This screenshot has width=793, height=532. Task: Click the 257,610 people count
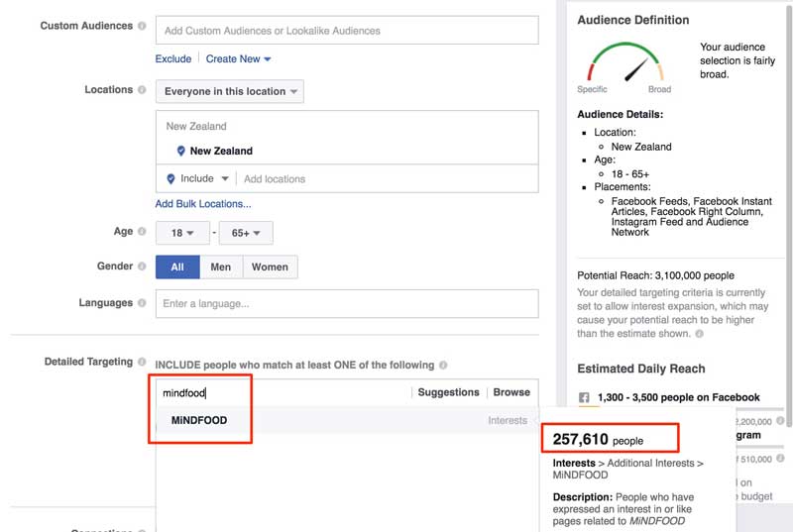click(598, 439)
